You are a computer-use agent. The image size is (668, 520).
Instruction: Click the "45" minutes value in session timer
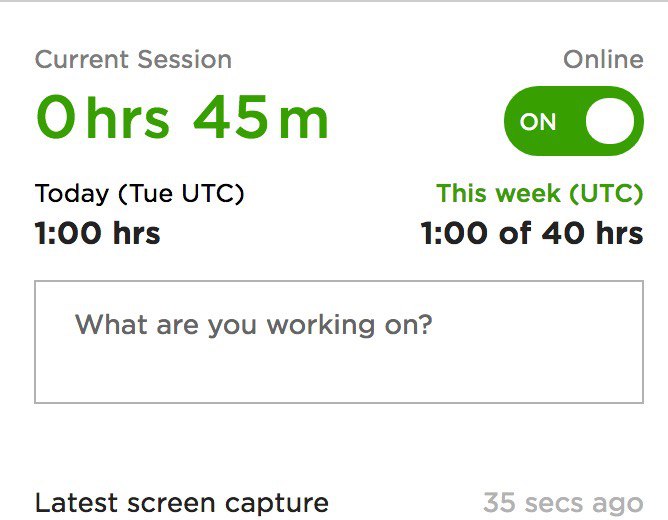(230, 118)
